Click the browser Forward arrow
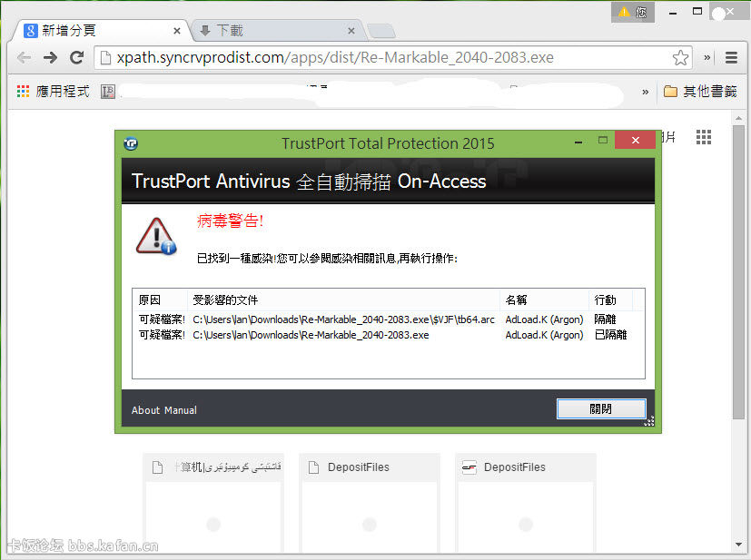The image size is (751, 560). pyautogui.click(x=51, y=58)
